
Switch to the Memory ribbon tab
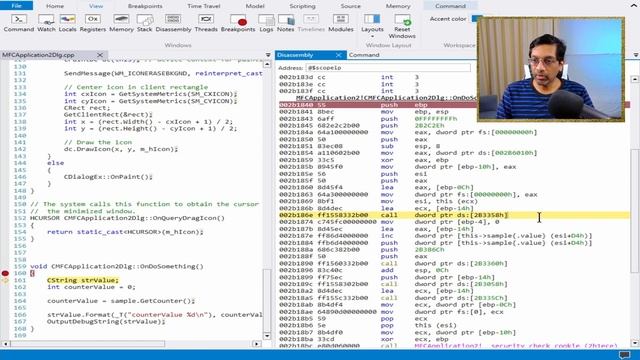pos(398,6)
